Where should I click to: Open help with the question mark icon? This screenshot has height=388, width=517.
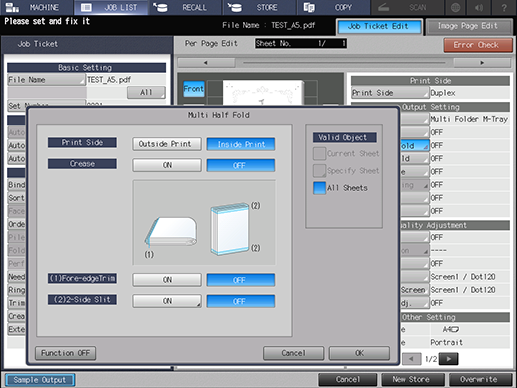coord(504,7)
